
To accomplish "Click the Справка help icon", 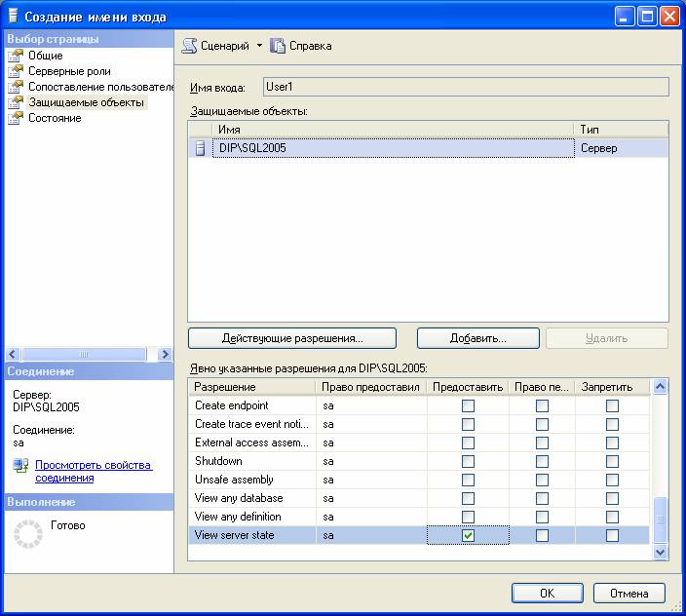I will point(278,46).
